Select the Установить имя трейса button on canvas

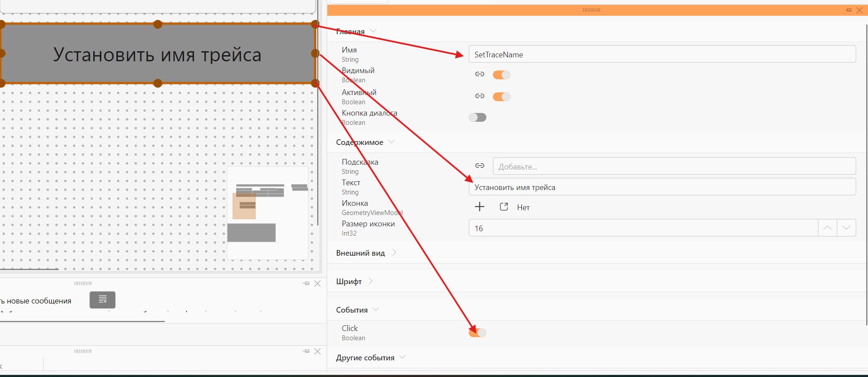[158, 54]
